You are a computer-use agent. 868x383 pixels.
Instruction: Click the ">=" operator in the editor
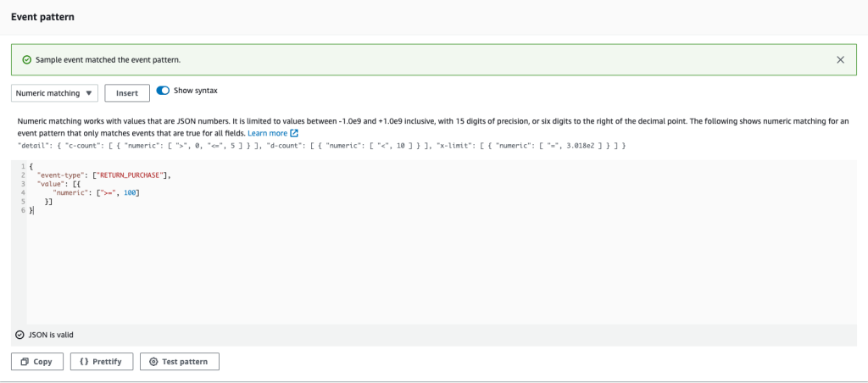(108, 192)
